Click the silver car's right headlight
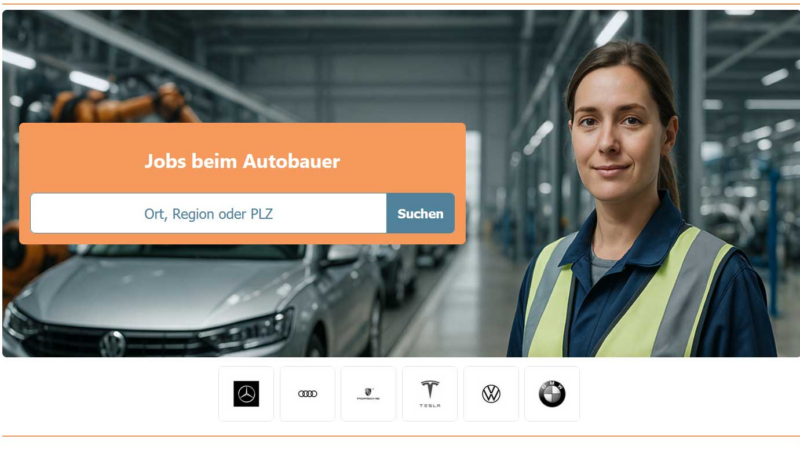Viewport: 800px width, 450px height. (248, 330)
